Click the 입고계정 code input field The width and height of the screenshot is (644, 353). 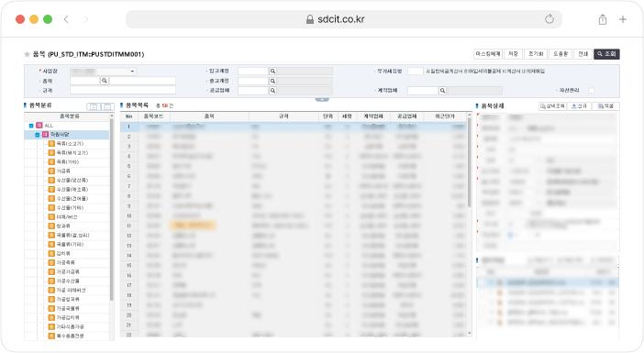pos(253,72)
